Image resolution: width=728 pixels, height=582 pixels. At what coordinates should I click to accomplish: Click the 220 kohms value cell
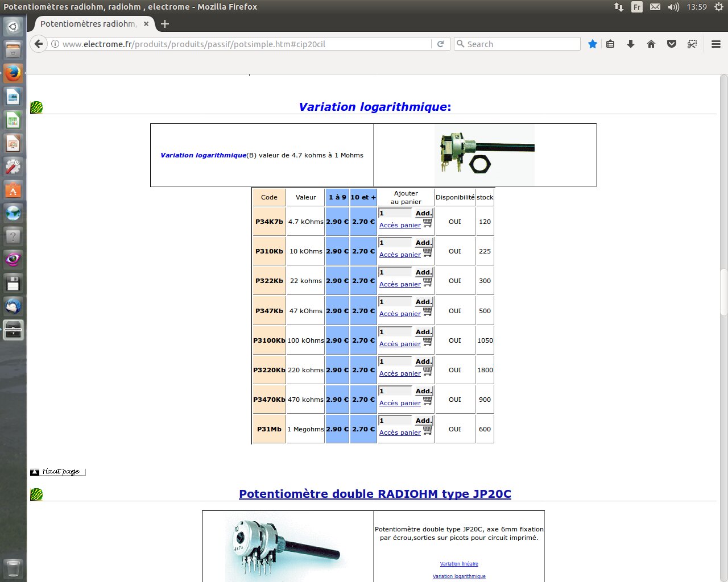click(x=305, y=370)
